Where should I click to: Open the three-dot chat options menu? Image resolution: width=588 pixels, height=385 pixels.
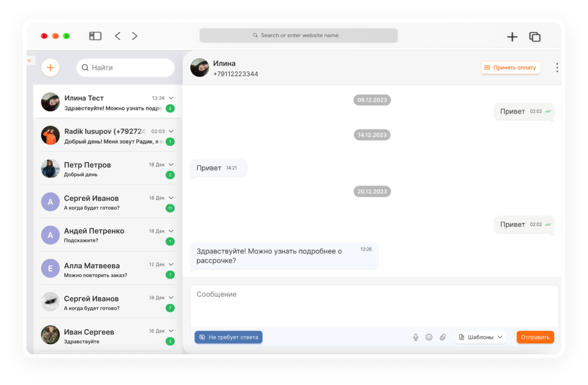[x=557, y=68]
